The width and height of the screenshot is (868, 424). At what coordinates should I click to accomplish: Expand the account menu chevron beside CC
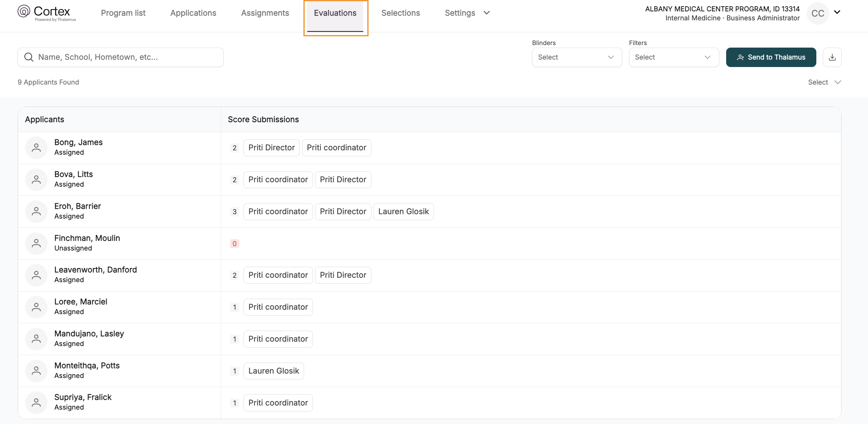tap(837, 12)
